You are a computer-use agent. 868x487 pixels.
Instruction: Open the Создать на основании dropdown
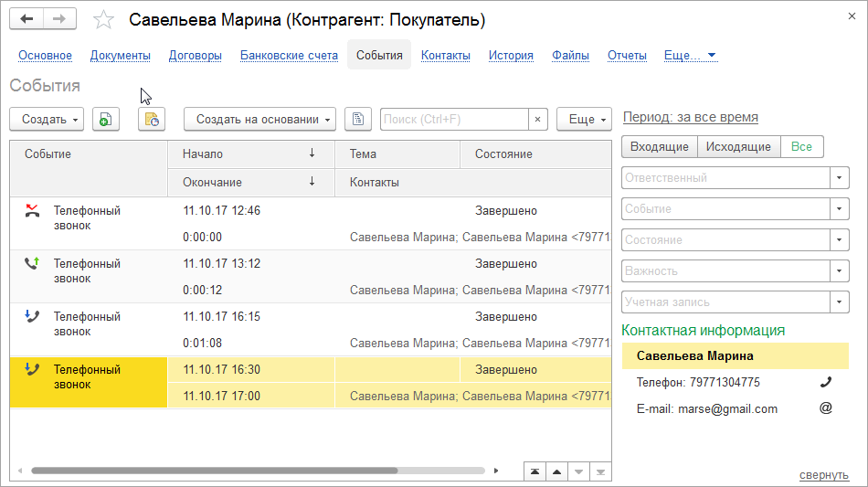tap(259, 119)
